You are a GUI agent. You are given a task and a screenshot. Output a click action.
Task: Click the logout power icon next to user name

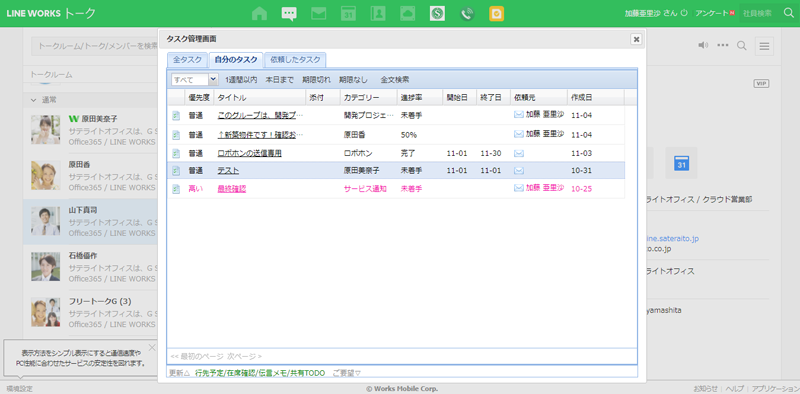684,13
